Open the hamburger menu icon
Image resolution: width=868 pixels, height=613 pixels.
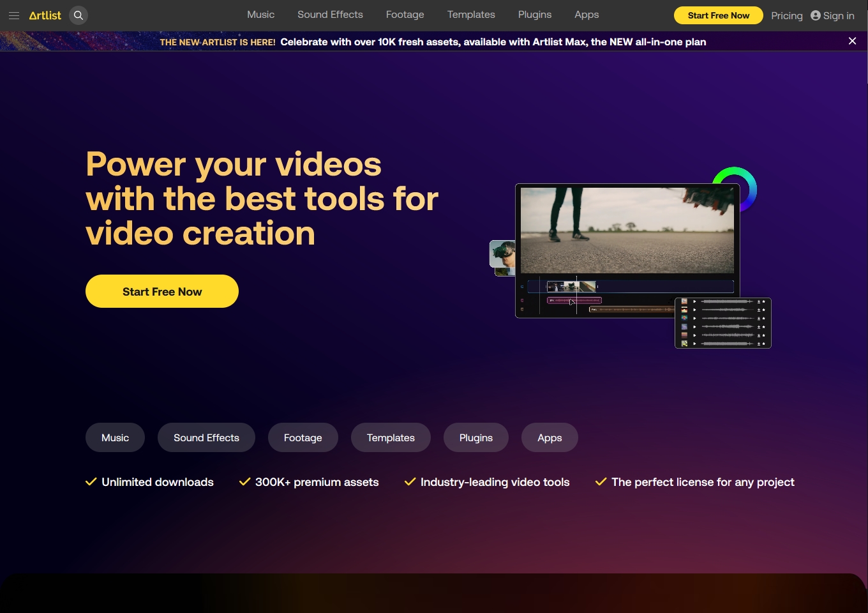14,15
